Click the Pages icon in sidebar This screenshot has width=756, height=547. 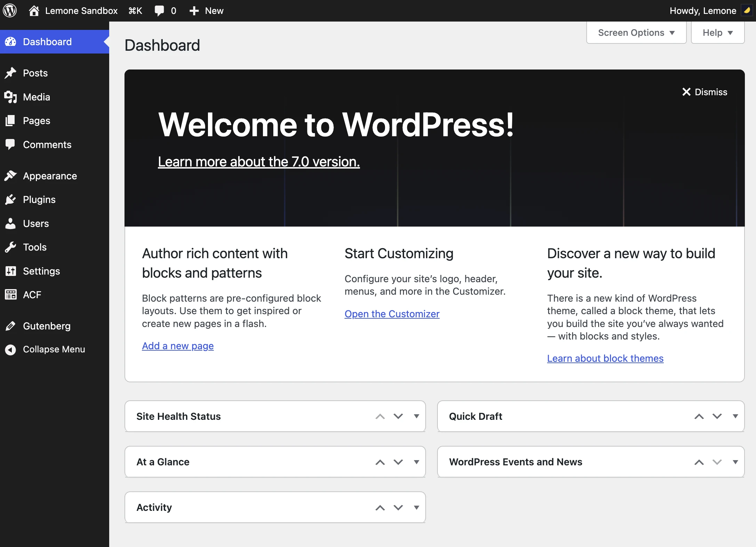point(10,121)
